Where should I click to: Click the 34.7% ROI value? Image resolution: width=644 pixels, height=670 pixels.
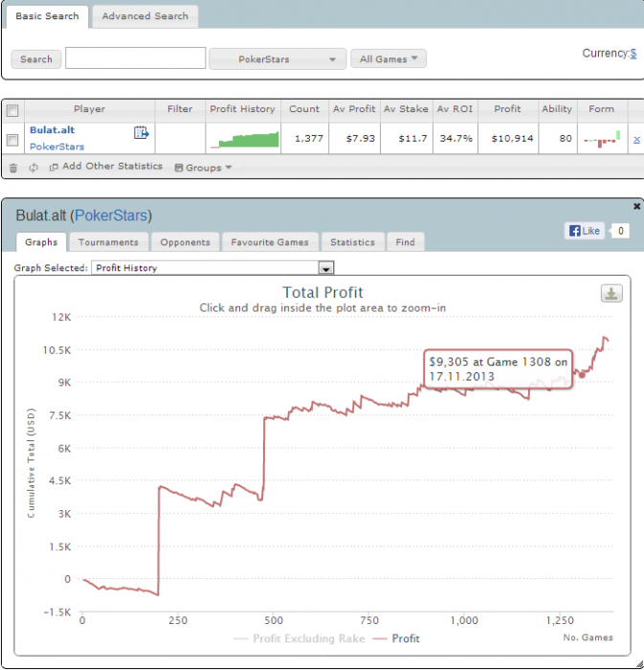tap(456, 139)
